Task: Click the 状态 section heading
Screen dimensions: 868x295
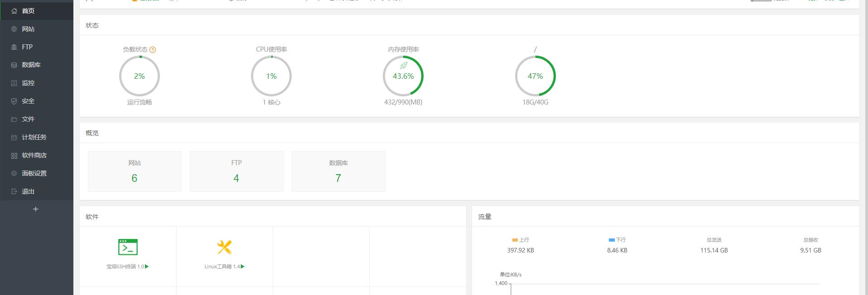Action: click(92, 25)
